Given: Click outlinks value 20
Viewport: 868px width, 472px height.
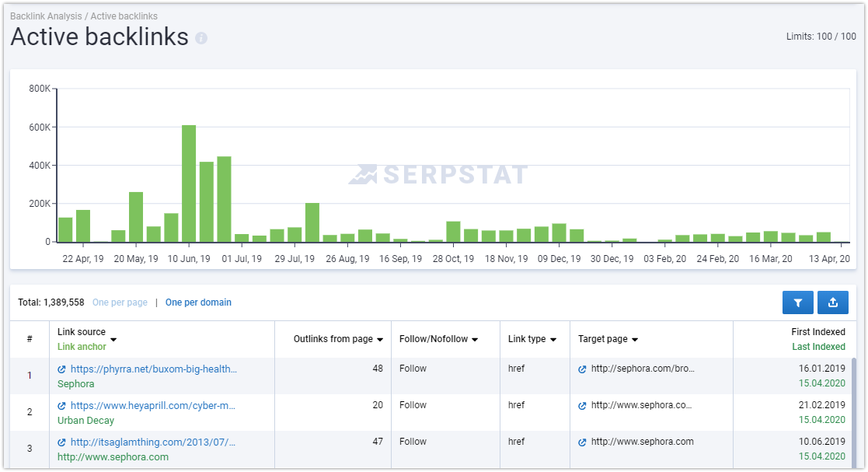Looking at the screenshot, I should 378,405.
